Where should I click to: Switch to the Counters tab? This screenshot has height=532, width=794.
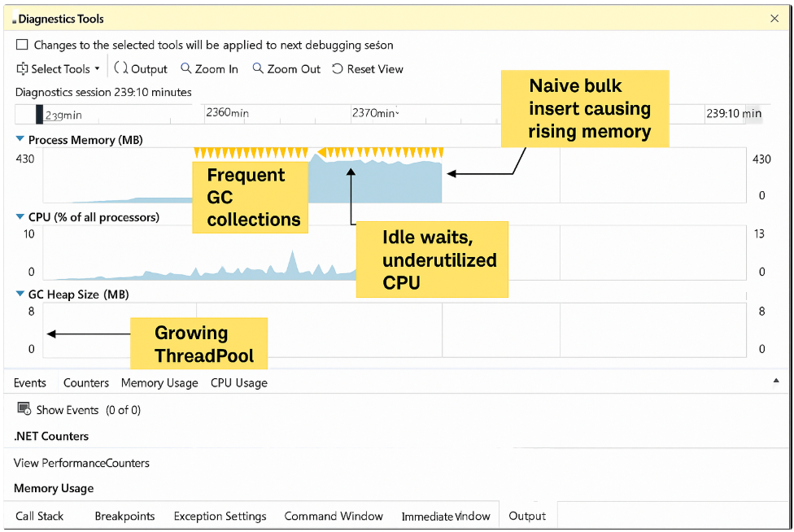tap(85, 382)
